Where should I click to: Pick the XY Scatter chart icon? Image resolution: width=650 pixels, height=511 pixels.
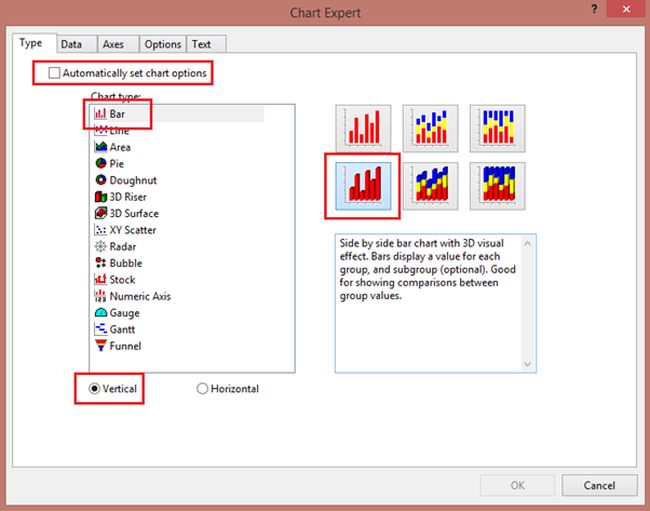click(x=100, y=230)
